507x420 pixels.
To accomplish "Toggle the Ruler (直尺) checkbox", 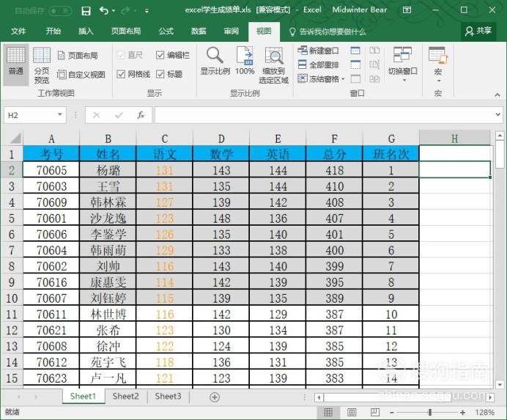I will click(x=121, y=55).
